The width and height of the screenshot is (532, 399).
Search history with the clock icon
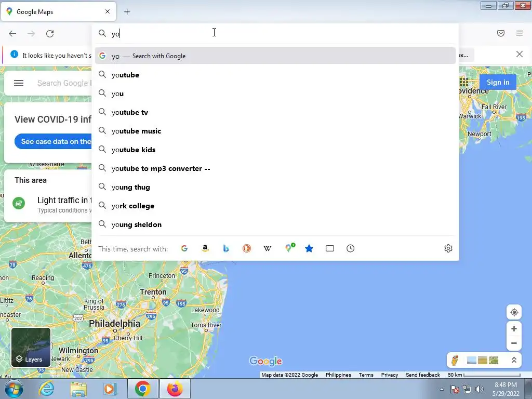click(x=351, y=248)
